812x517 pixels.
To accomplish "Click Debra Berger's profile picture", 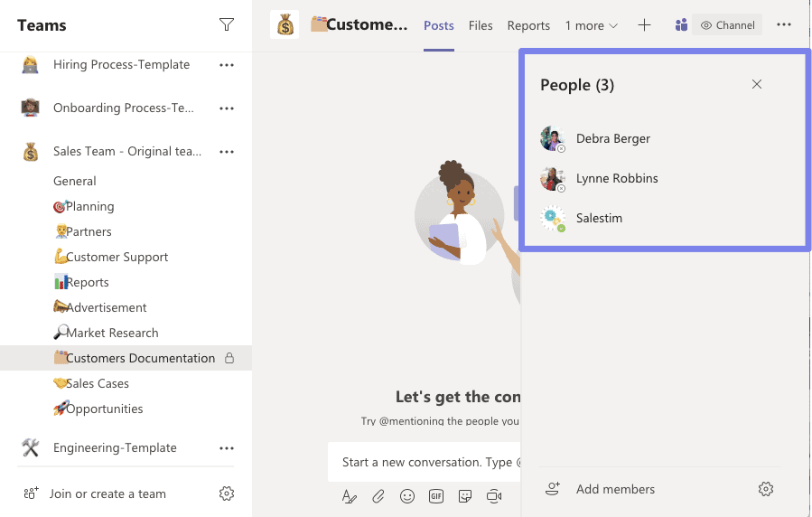I will click(x=552, y=138).
